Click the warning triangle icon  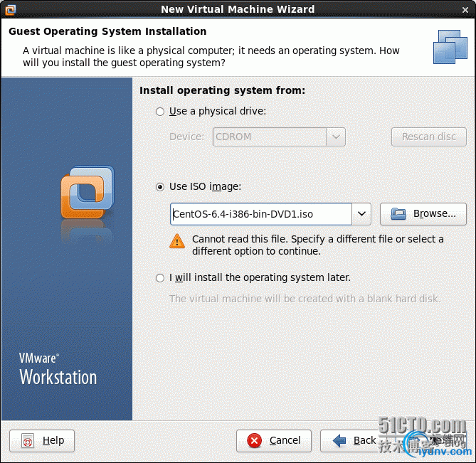[177, 241]
